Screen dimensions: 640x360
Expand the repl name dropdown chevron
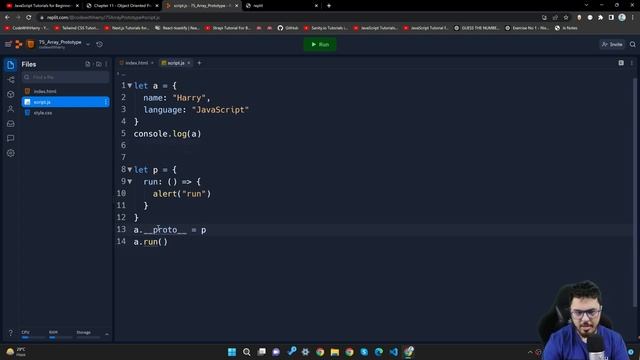coord(88,44)
